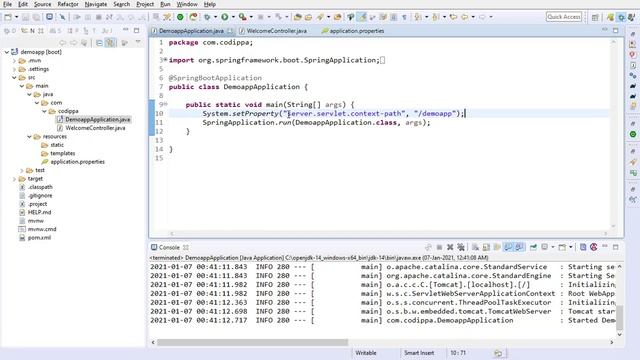Viewport: 640px width, 360px height.
Task: Select pom.xml in Package Explorer
Action: (39, 238)
